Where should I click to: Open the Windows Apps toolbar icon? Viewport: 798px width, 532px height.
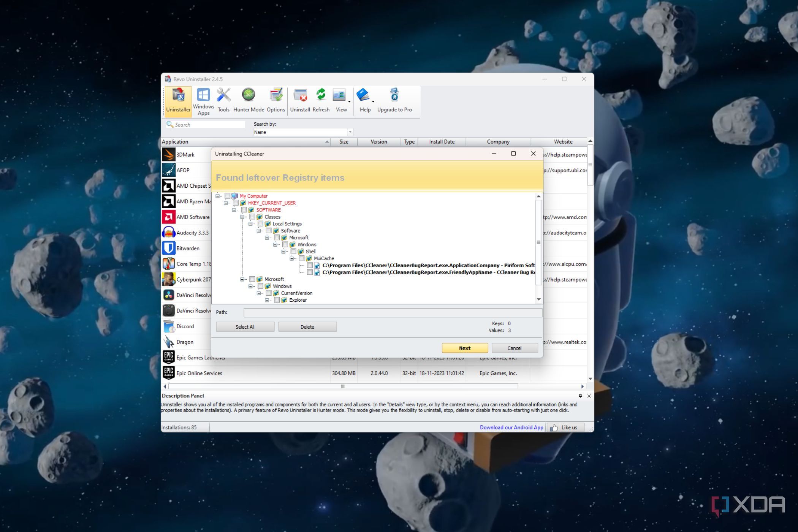pyautogui.click(x=203, y=101)
